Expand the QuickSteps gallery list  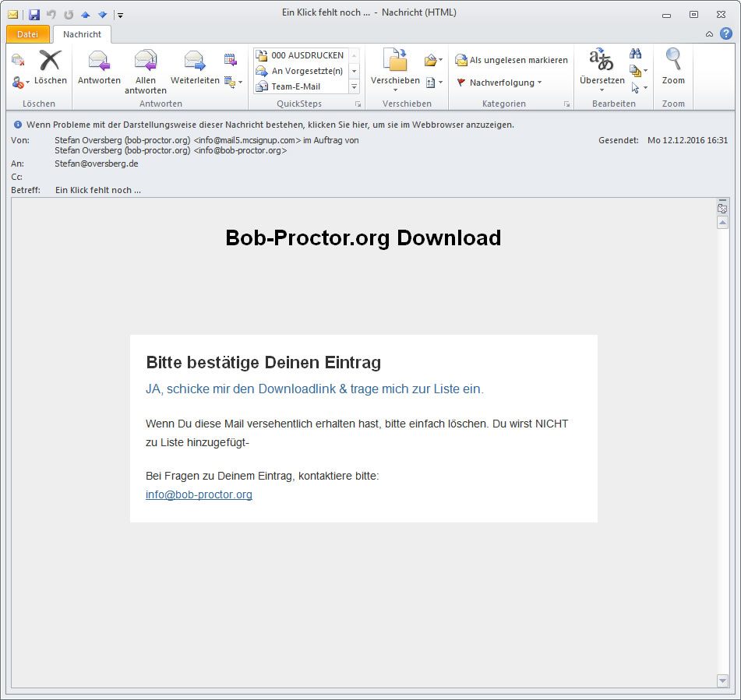coord(354,86)
